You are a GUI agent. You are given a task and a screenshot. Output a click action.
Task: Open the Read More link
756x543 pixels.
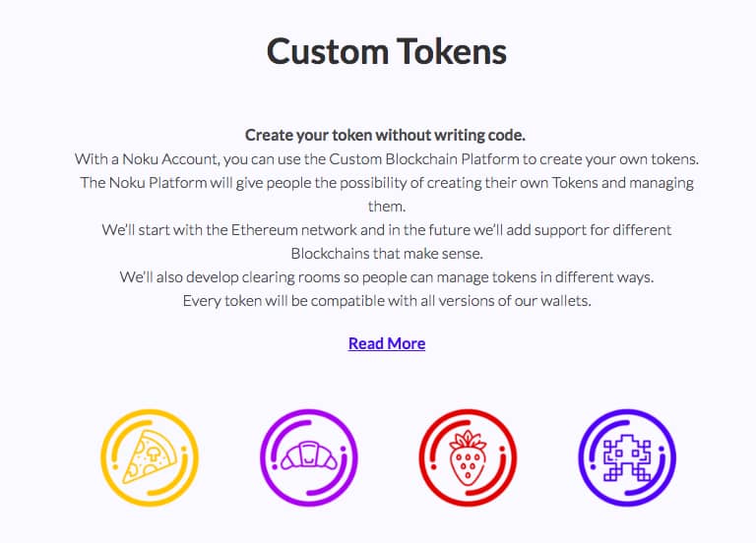(x=387, y=343)
